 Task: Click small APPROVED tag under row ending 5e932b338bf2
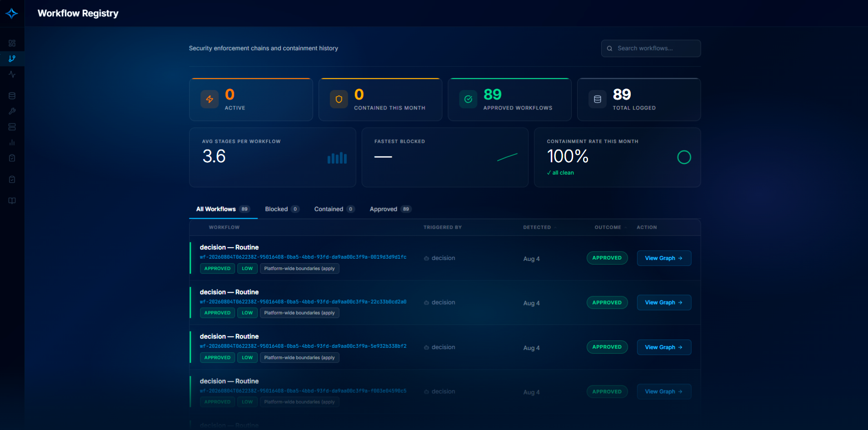pos(217,358)
